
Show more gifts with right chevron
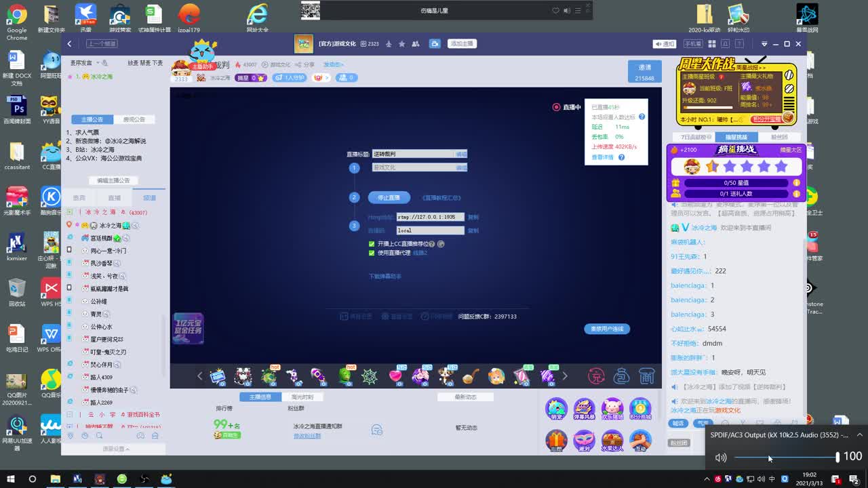[564, 375]
